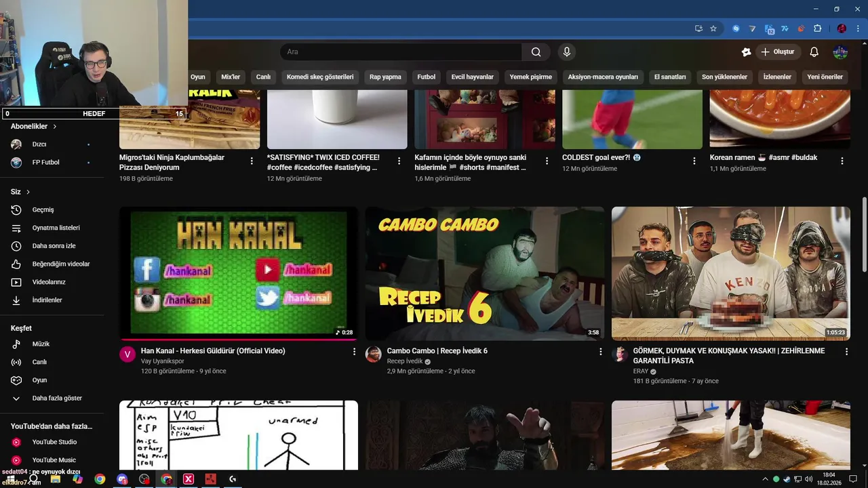Open Chrome Extensions puzzle icon

click(x=817, y=28)
